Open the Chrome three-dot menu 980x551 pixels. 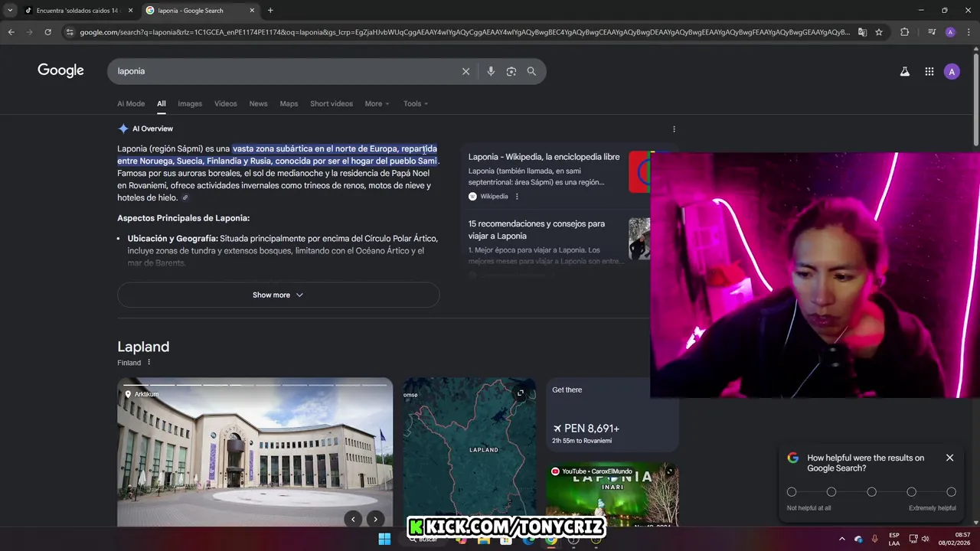click(x=968, y=32)
